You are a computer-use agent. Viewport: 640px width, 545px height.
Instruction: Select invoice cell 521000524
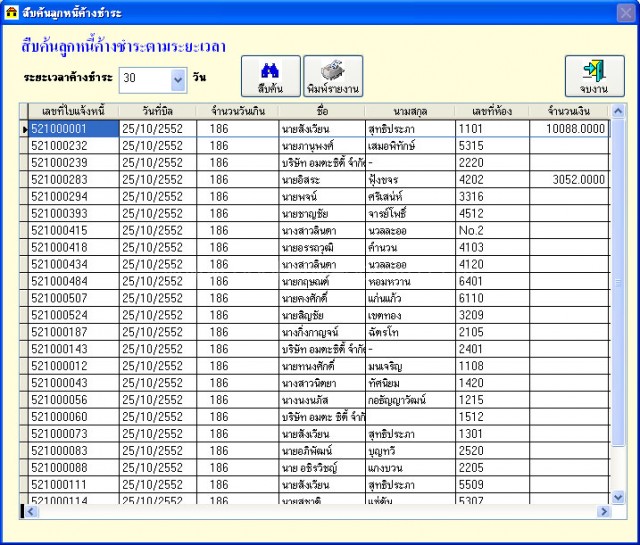pos(74,315)
